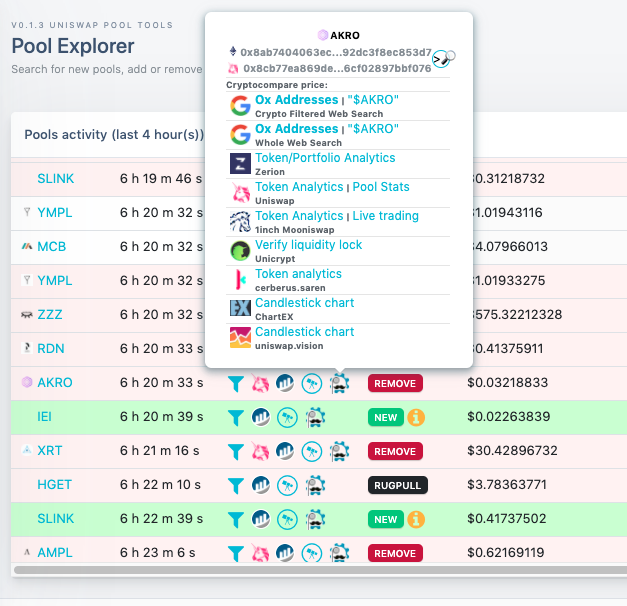Open the ZZZ token name link
The width and height of the screenshot is (627, 606).
click(50, 315)
